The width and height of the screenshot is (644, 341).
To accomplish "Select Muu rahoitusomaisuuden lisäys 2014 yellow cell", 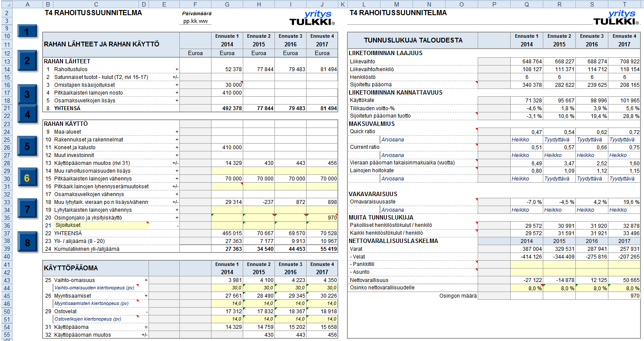I will (227, 170).
